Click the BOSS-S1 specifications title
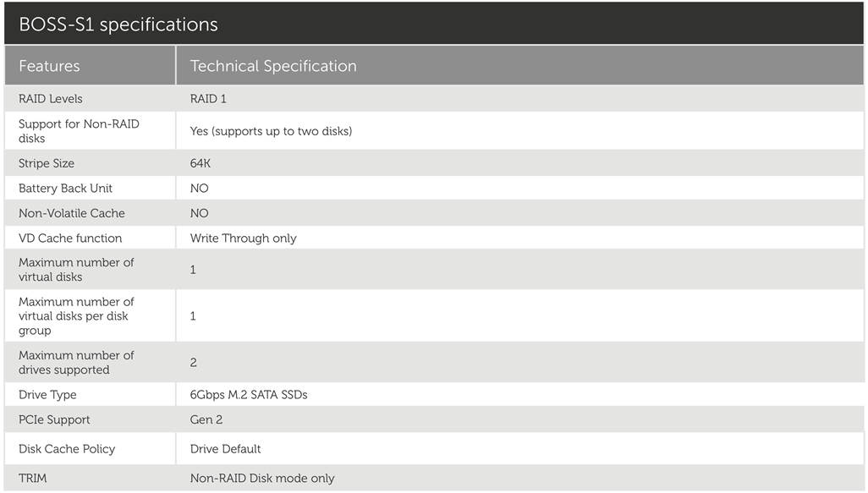Screen dimensions: 868x493 click(x=118, y=25)
